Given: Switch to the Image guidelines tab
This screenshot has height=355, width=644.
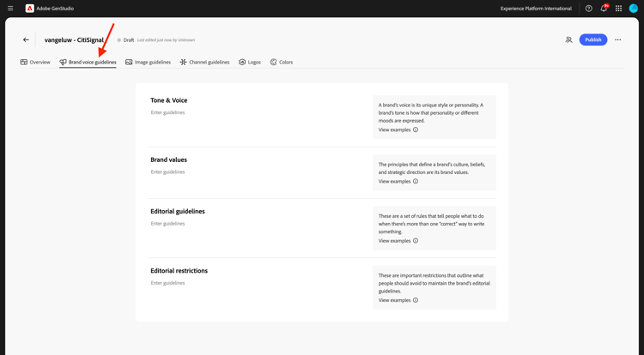Looking at the screenshot, I should tap(149, 62).
